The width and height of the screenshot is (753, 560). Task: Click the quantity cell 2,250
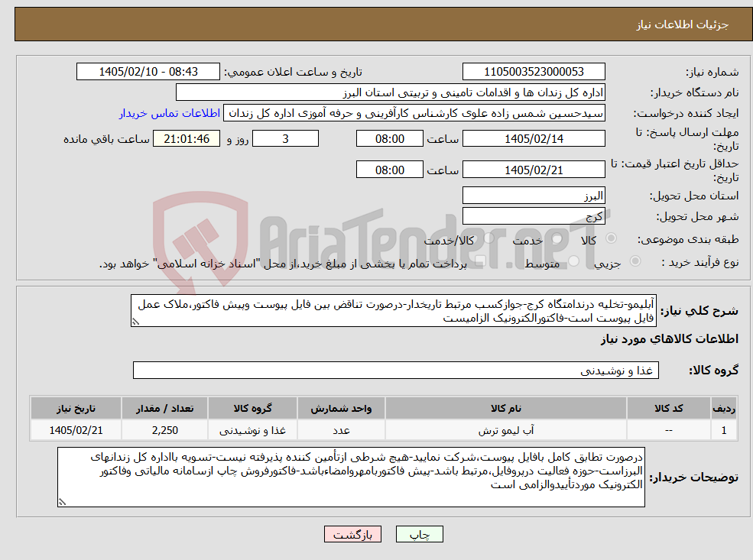(164, 430)
